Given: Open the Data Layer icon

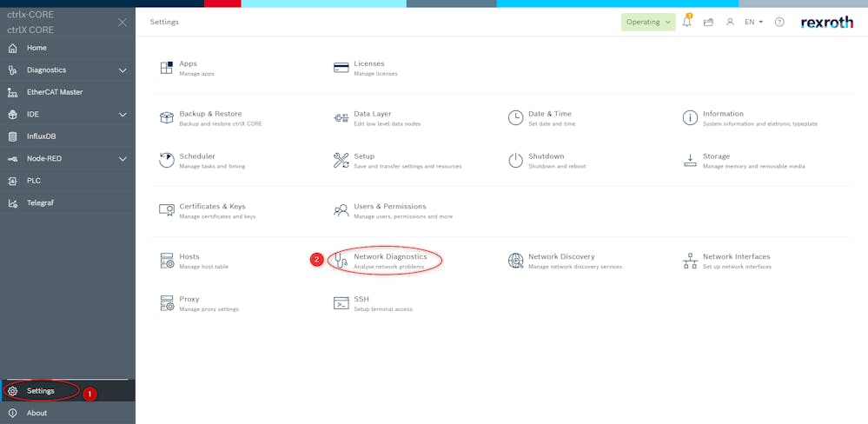Looking at the screenshot, I should coord(341,118).
